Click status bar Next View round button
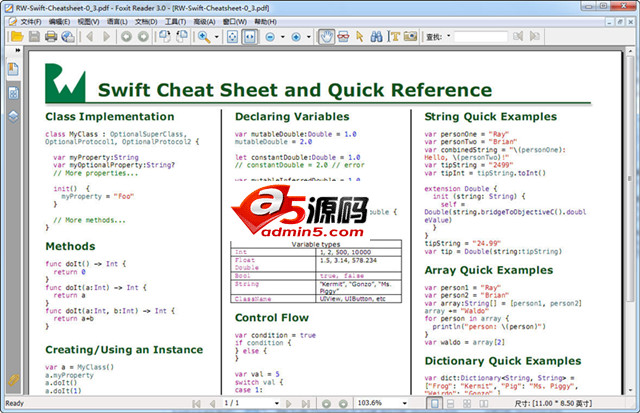This screenshot has width=640, height=413. click(x=343, y=404)
